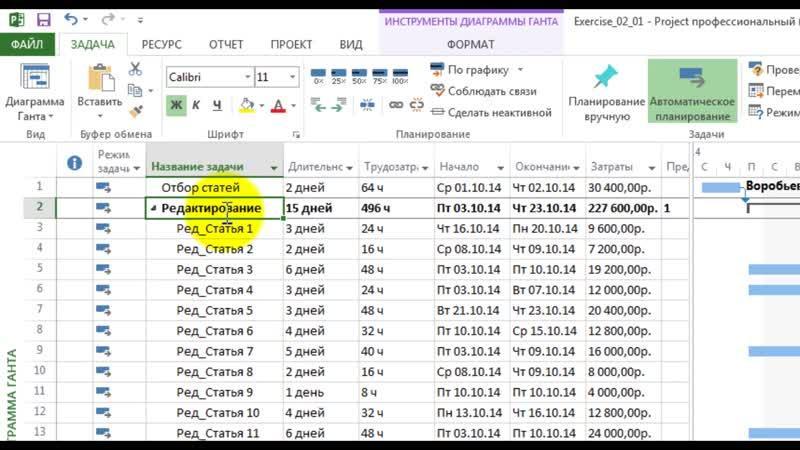This screenshot has width=800, height=450.
Task: Toggle bold formatting (Ж)
Action: click(176, 105)
